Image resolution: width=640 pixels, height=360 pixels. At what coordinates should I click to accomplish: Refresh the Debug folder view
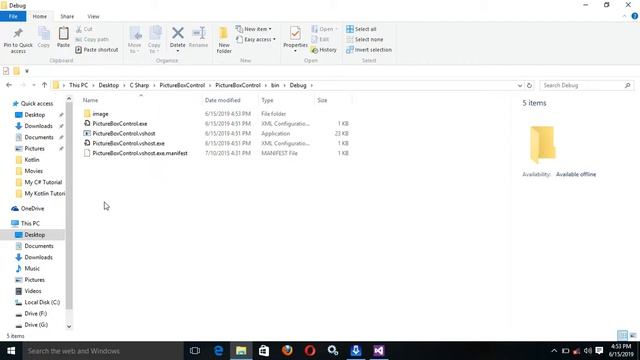click(x=529, y=85)
